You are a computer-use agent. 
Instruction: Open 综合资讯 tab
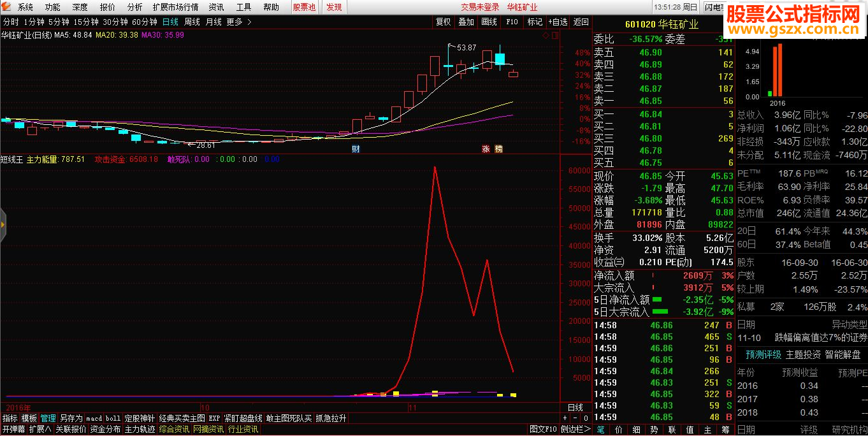[174, 430]
